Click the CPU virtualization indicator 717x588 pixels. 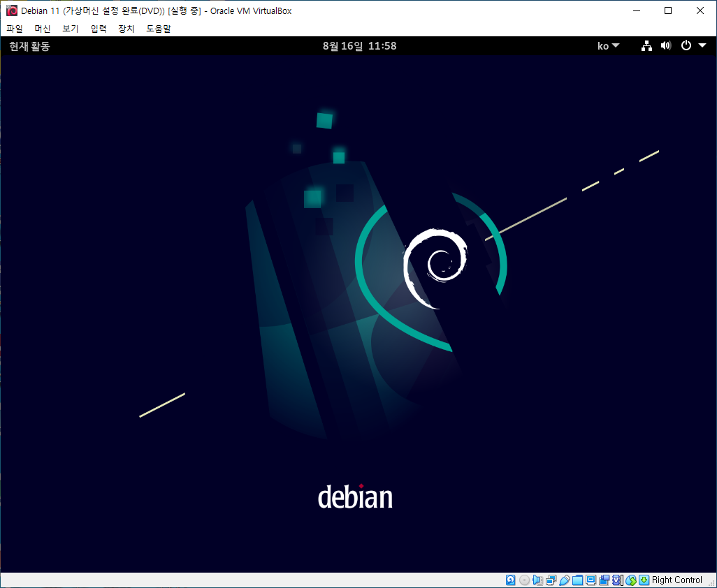pyautogui.click(x=616, y=580)
